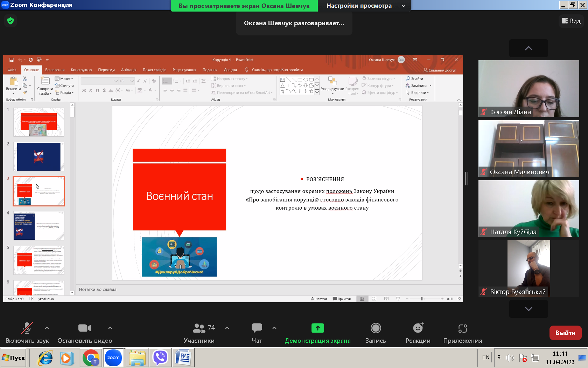Switch to the Вставлення ribbon tab
This screenshot has width=588, height=368.
pyautogui.click(x=55, y=70)
